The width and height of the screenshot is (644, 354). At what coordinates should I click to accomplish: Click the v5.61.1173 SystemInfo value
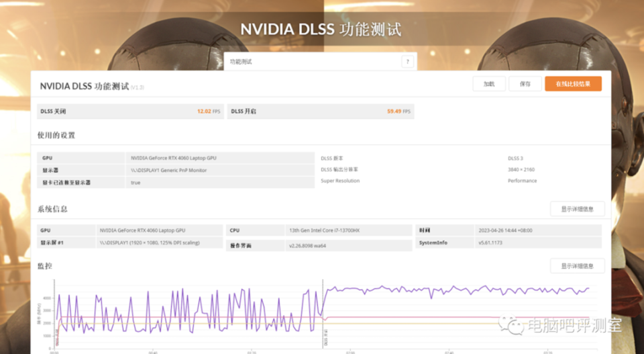pyautogui.click(x=492, y=242)
